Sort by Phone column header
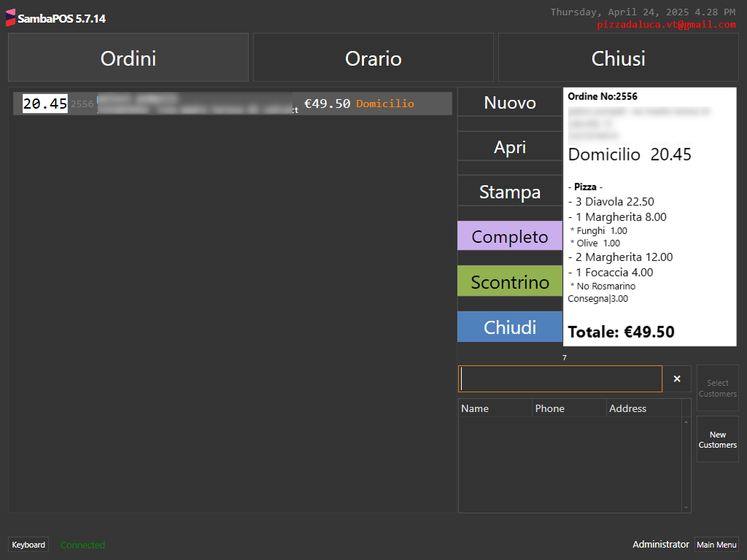 pyautogui.click(x=569, y=408)
